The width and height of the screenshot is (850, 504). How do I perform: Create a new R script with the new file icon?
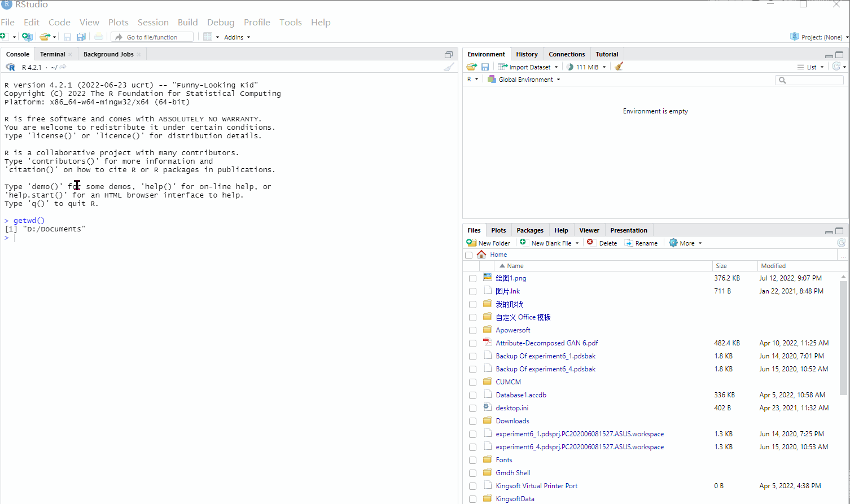coord(6,36)
